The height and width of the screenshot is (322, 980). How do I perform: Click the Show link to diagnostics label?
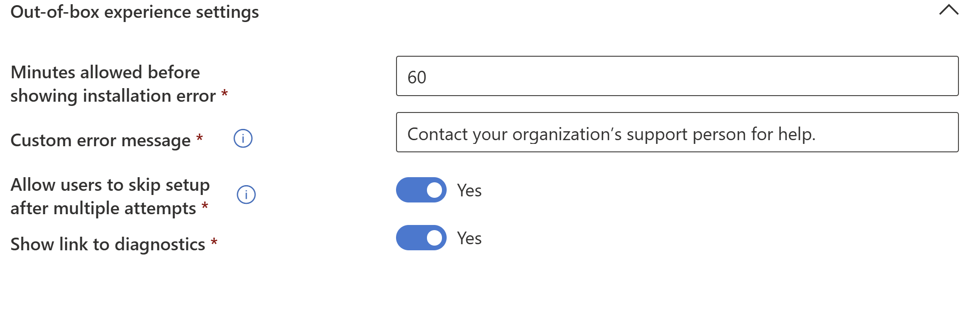coord(108,244)
